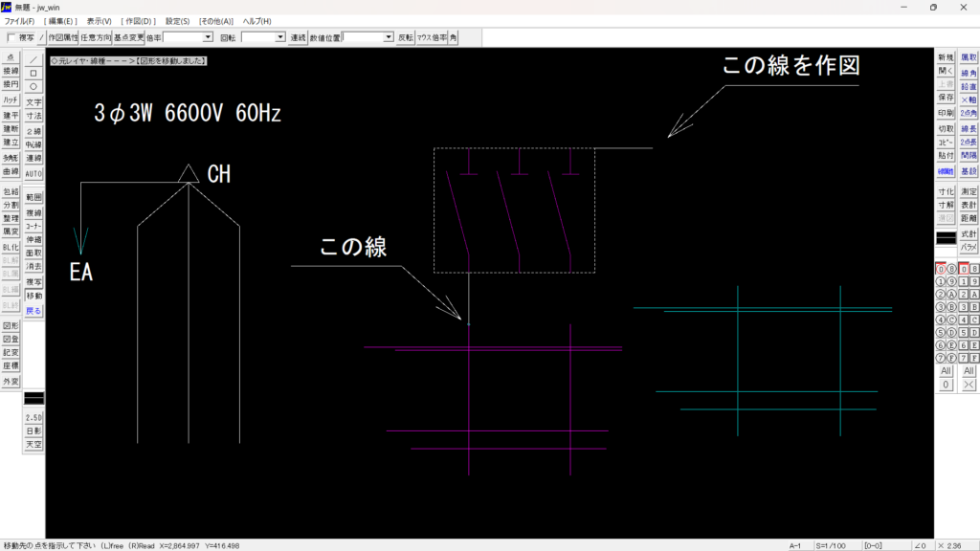The width and height of the screenshot is (980, 551).
Task: Click the 消去 erase tool
Action: (x=33, y=266)
